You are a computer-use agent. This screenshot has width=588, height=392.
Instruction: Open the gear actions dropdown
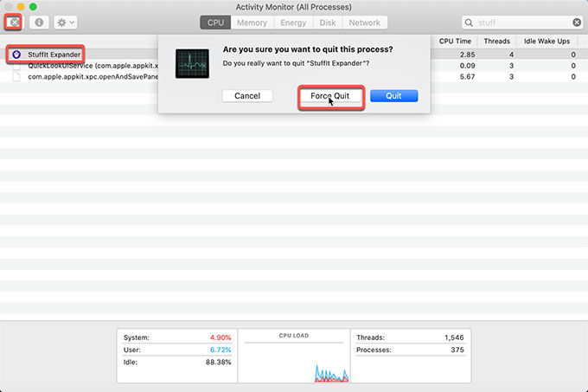[x=66, y=22]
